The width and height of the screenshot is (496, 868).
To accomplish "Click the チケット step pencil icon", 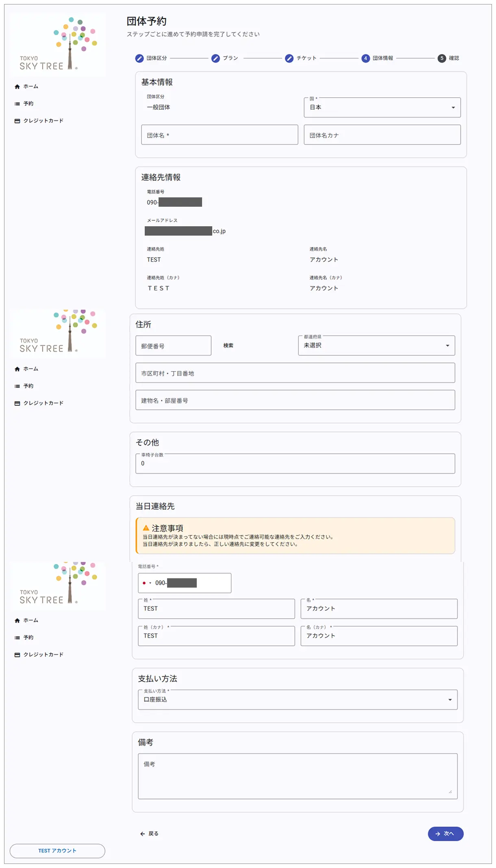I will pyautogui.click(x=289, y=58).
